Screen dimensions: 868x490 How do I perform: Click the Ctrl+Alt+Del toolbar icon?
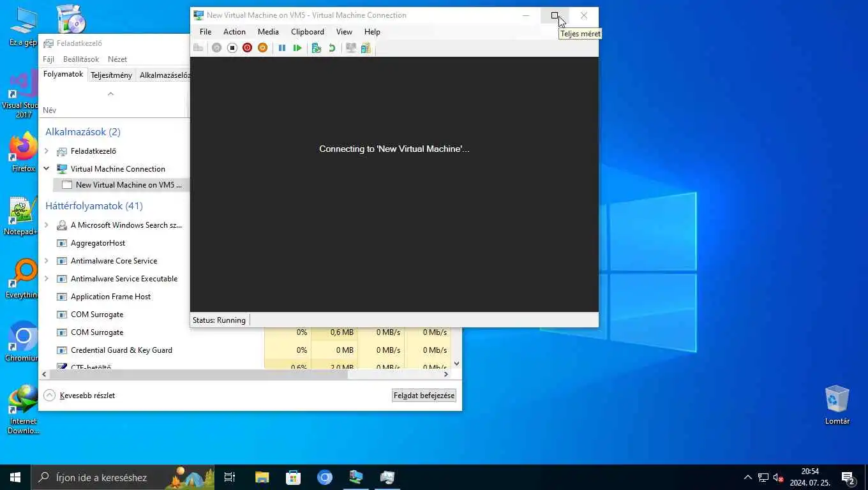coord(198,48)
